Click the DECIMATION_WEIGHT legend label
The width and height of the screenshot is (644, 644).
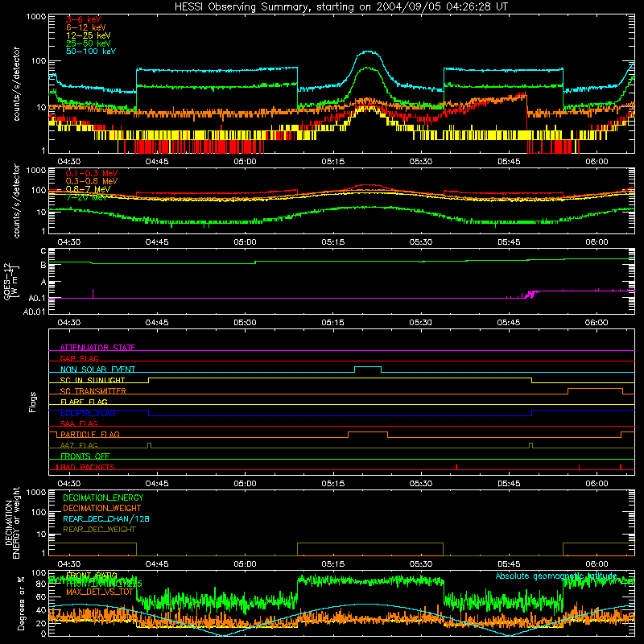(x=102, y=508)
